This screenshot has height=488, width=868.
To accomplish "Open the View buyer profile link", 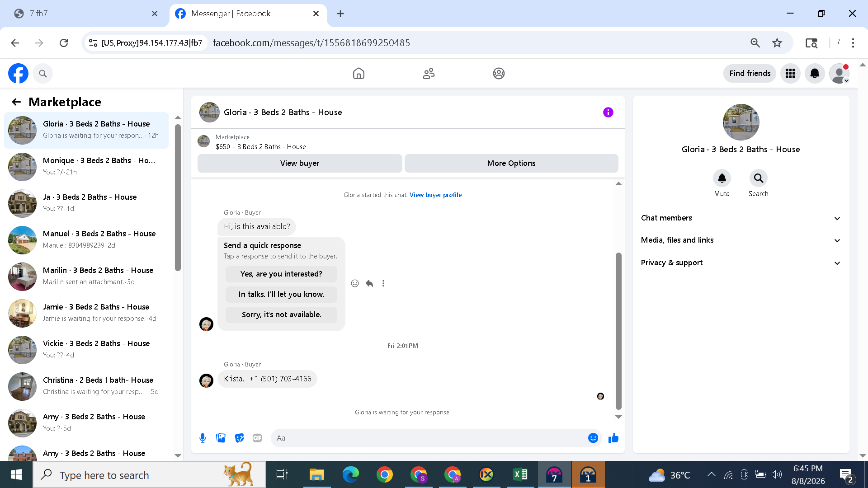I will (435, 195).
